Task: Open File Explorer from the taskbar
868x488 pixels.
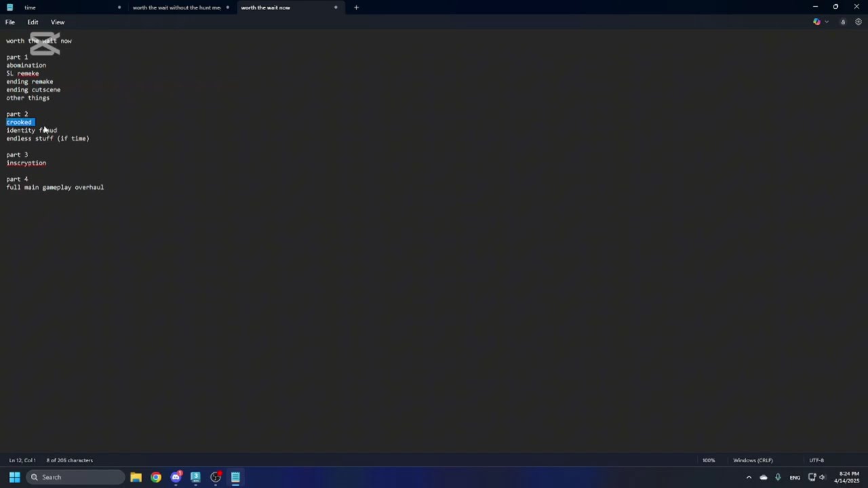Action: [x=136, y=477]
